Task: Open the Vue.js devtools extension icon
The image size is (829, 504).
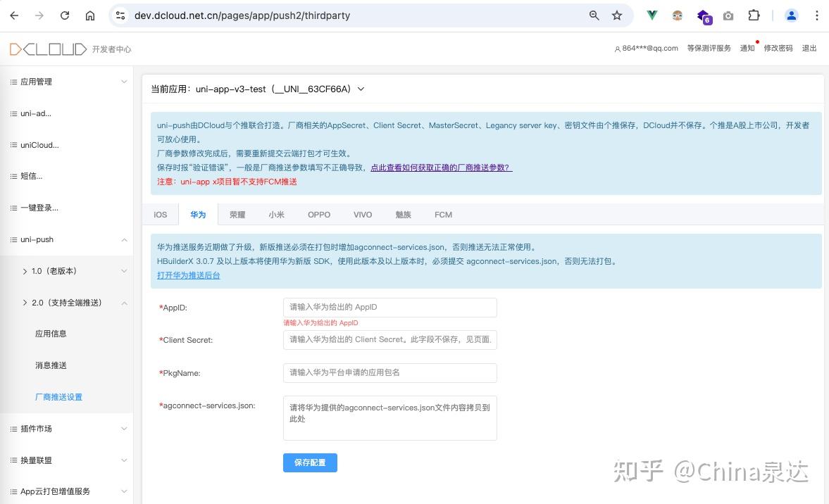Action: pyautogui.click(x=652, y=15)
